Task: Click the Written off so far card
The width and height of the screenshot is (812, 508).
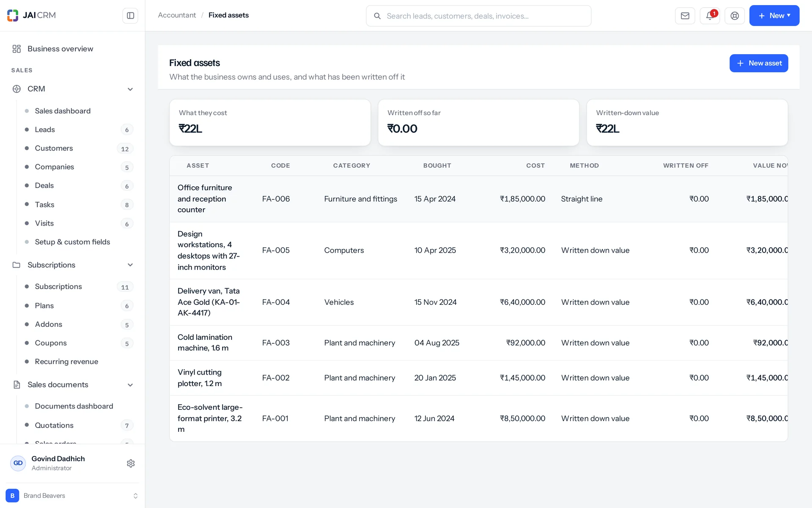Action: click(478, 122)
